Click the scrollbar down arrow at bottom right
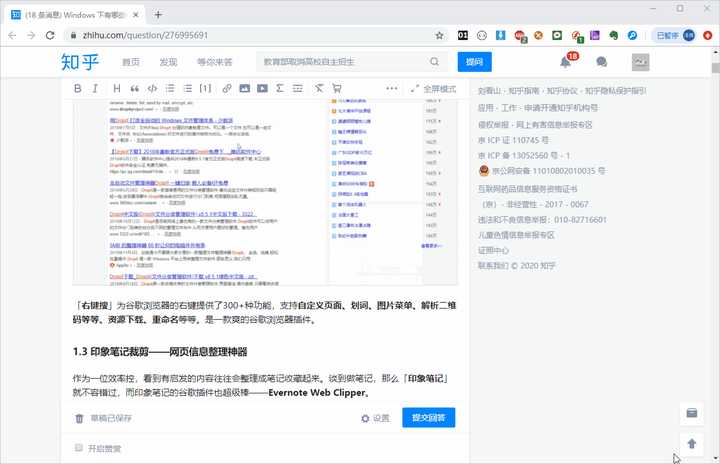Viewport: 720px width, 464px height. 715,458
